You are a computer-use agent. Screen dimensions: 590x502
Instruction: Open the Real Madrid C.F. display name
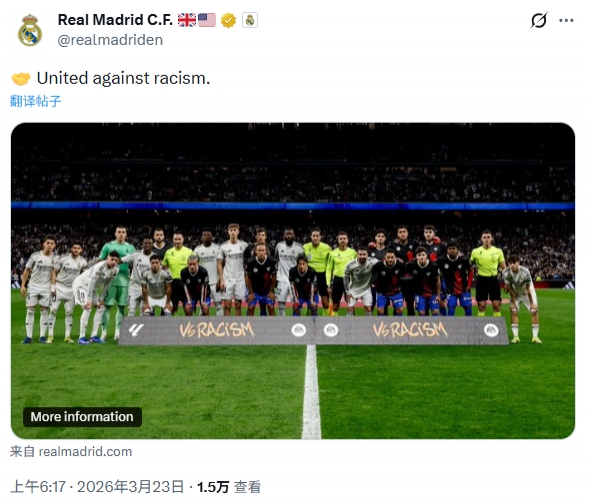115,20
